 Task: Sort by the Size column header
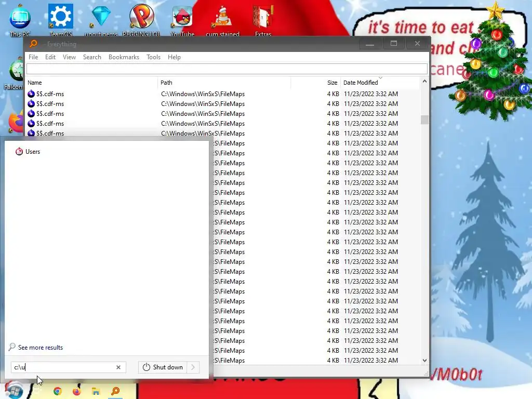(315, 83)
